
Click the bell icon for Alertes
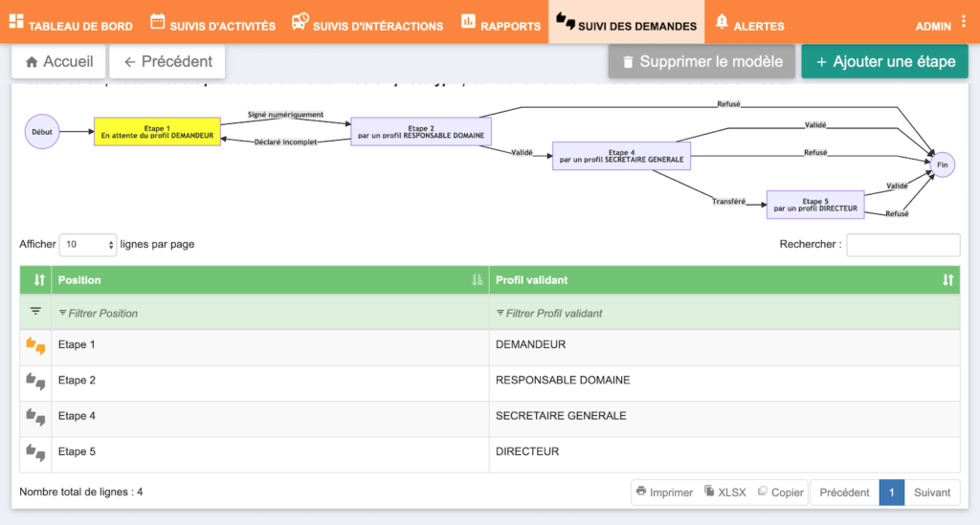[722, 21]
